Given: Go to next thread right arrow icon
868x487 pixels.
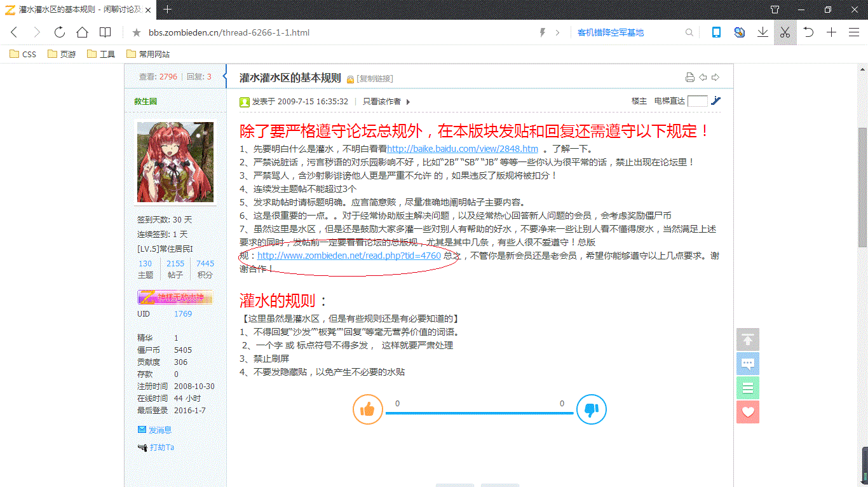Looking at the screenshot, I should pos(715,78).
